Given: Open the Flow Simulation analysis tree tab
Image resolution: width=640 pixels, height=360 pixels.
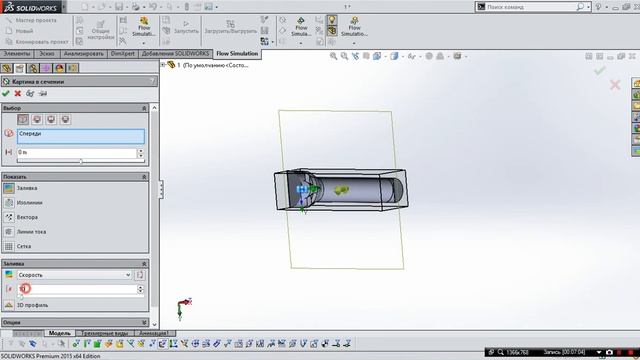Looking at the screenshot, I should tap(73, 68).
